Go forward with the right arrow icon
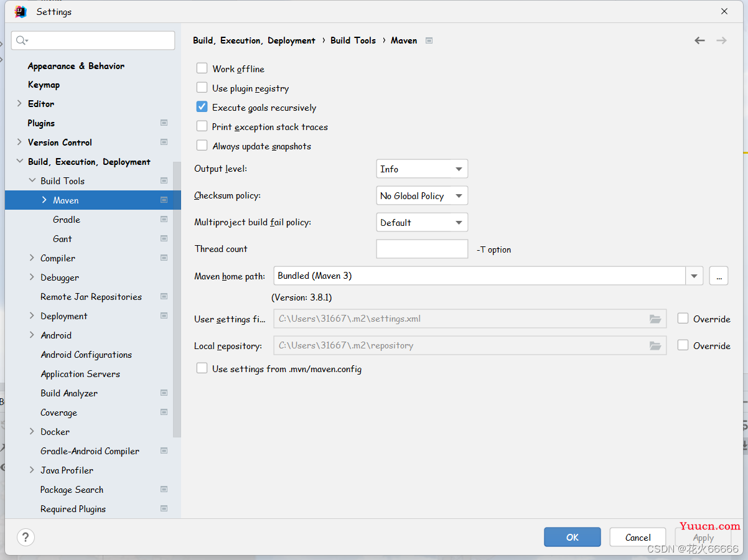This screenshot has width=748, height=560. pos(721,40)
